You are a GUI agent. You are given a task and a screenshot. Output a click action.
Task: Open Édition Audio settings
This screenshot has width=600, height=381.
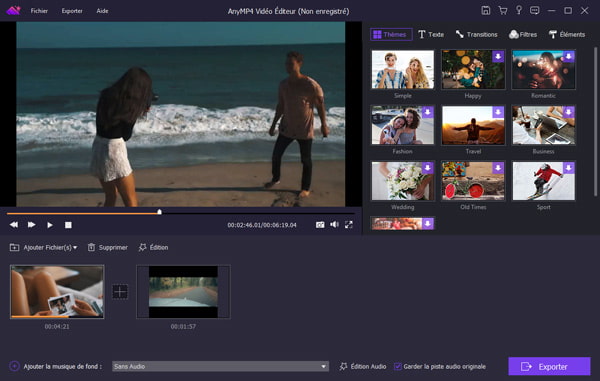click(362, 366)
